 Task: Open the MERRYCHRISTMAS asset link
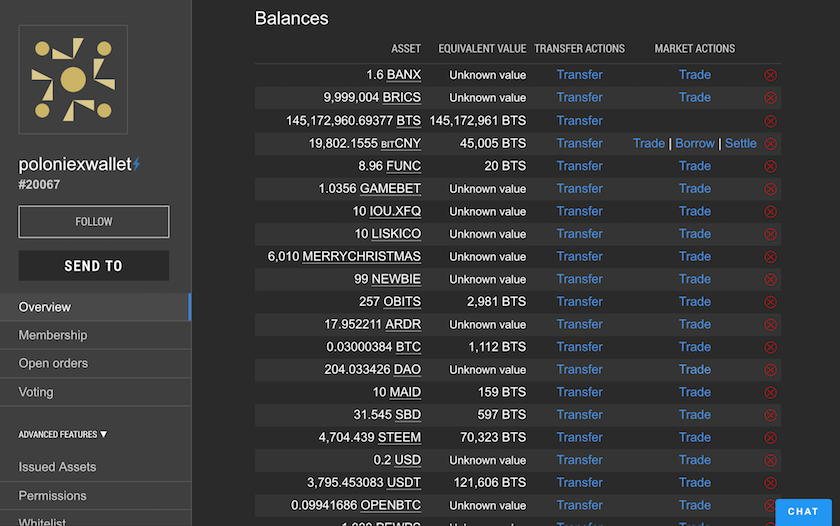coord(362,257)
